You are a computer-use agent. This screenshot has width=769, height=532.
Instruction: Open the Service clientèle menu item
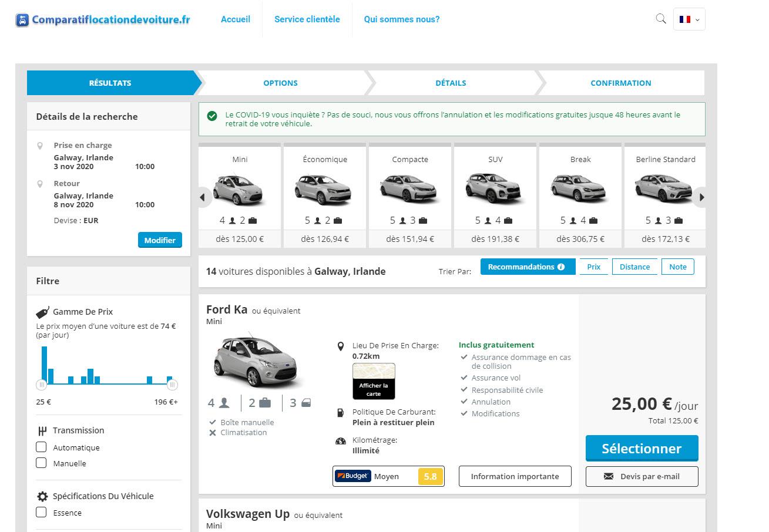coord(307,19)
